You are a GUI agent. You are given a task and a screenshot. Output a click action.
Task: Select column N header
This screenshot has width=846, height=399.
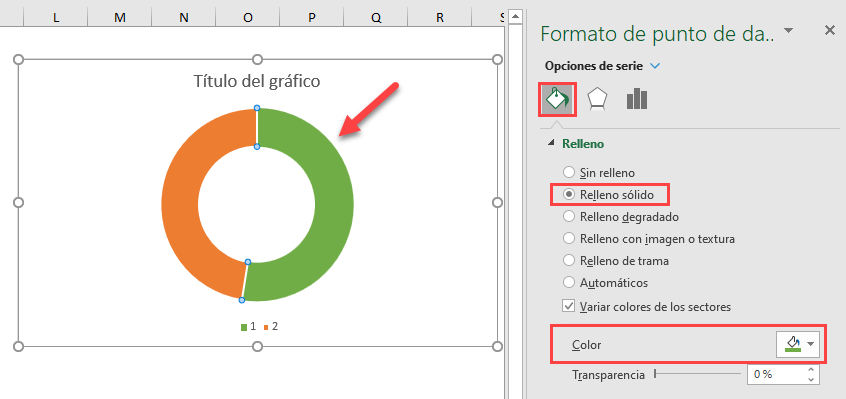point(184,17)
